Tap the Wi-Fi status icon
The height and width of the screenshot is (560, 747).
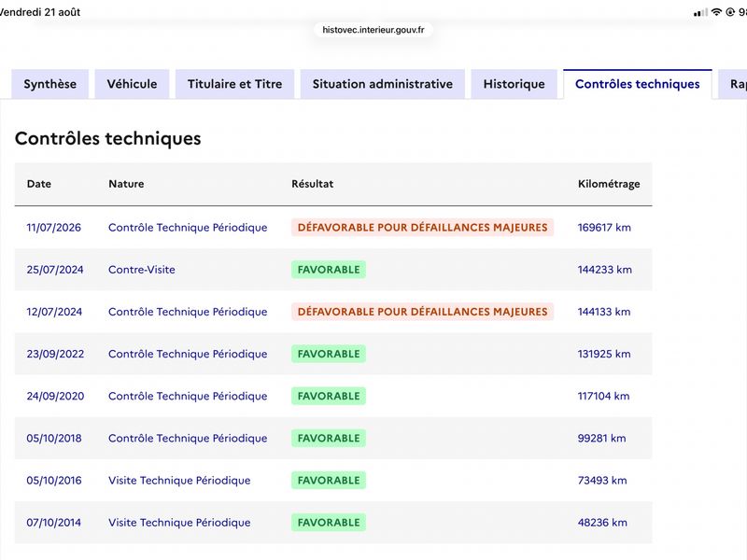tap(716, 12)
